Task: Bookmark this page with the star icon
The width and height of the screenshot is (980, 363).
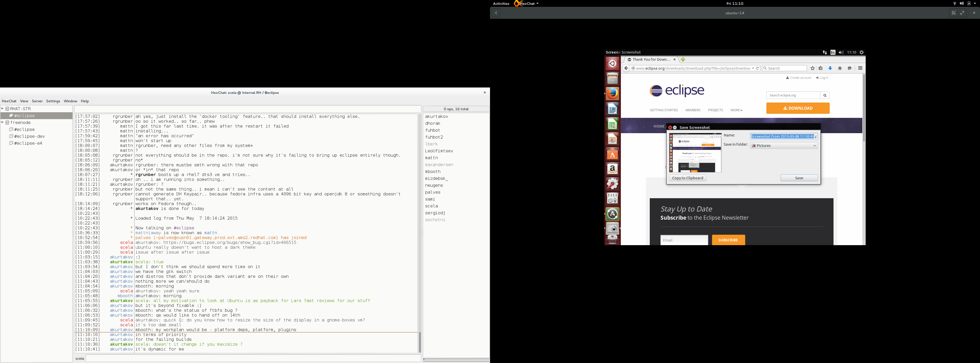Action: (813, 68)
